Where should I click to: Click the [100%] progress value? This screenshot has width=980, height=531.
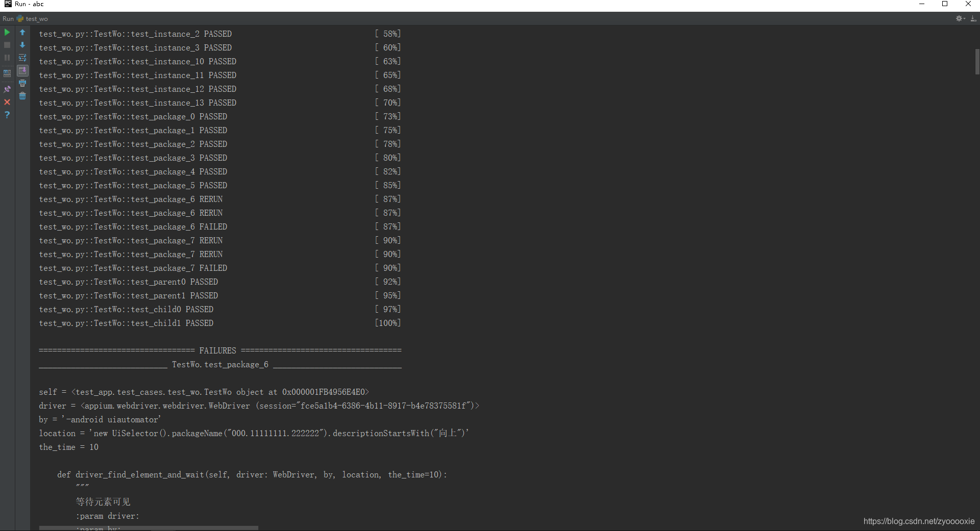click(388, 323)
